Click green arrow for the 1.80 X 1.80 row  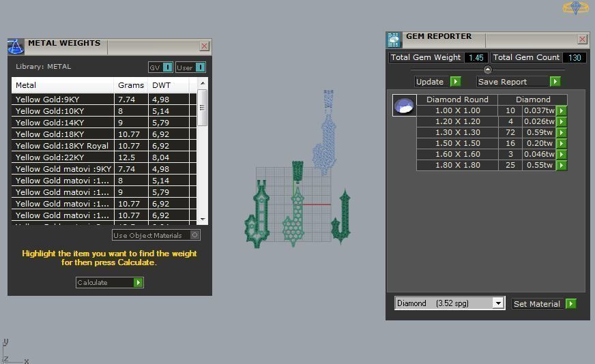562,166
